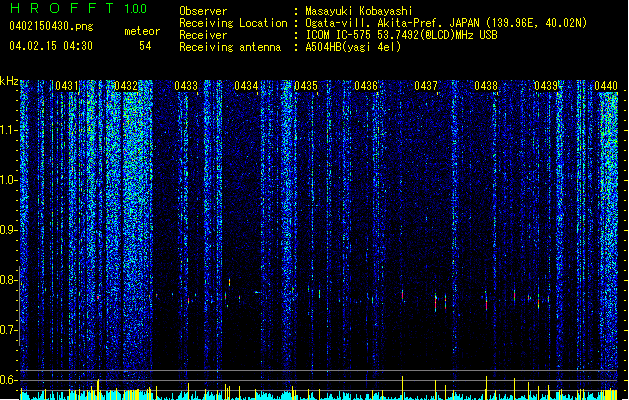
Task: Select the ICOM IC-575 receiver description
Action: tap(401, 35)
